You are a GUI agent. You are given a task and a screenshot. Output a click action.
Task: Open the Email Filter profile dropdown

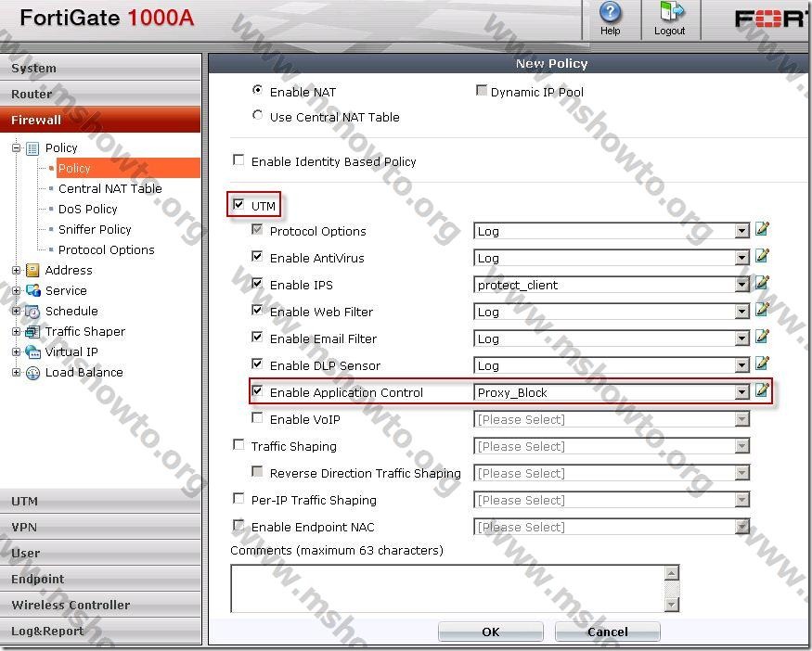click(x=612, y=338)
